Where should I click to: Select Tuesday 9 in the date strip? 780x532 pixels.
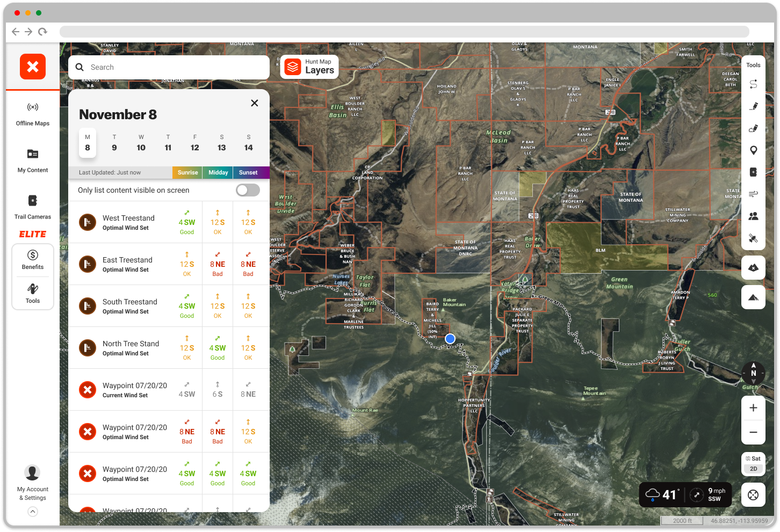click(114, 143)
